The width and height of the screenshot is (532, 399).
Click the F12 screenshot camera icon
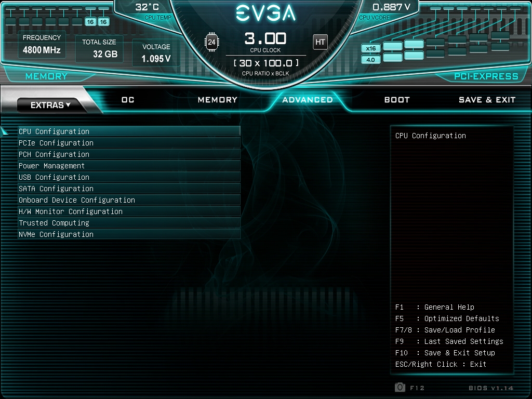click(x=400, y=387)
